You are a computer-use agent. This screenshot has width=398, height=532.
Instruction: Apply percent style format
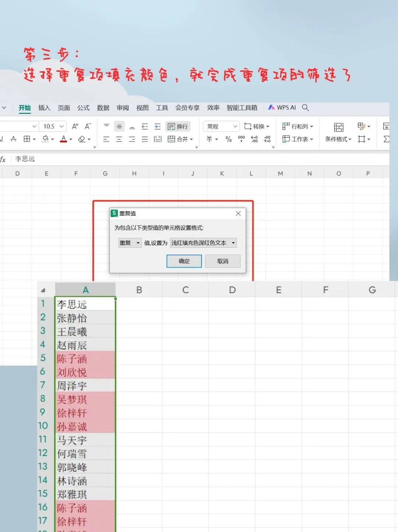click(x=228, y=139)
